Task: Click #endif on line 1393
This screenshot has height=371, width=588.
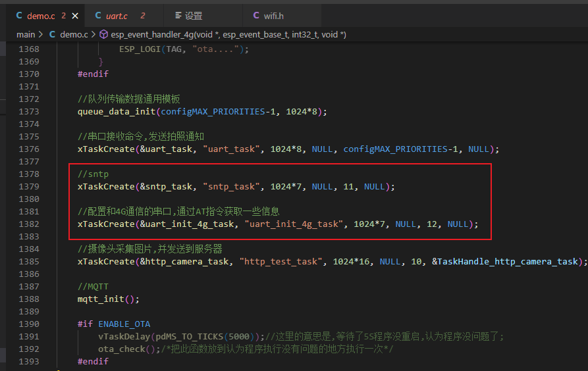Action: pos(93,362)
